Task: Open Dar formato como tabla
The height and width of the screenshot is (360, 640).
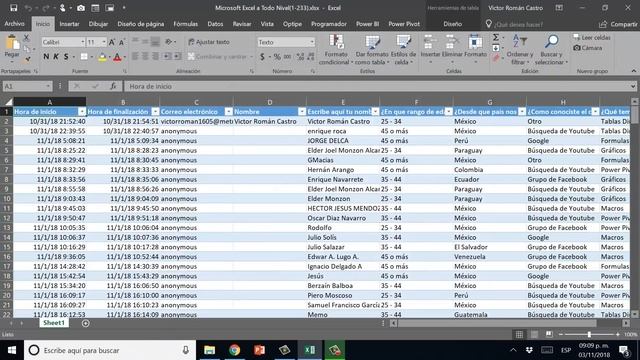Action: (372, 49)
